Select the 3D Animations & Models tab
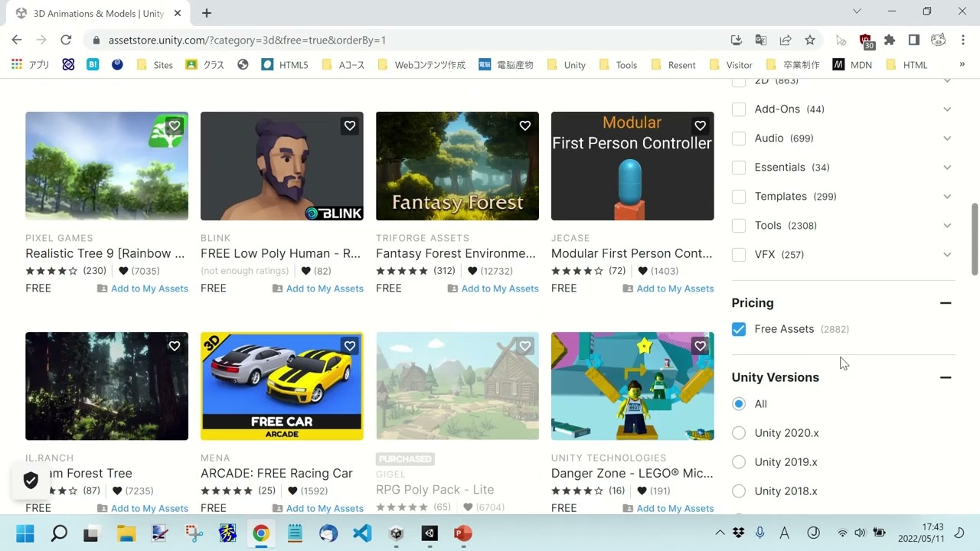980x551 pixels. (100, 13)
